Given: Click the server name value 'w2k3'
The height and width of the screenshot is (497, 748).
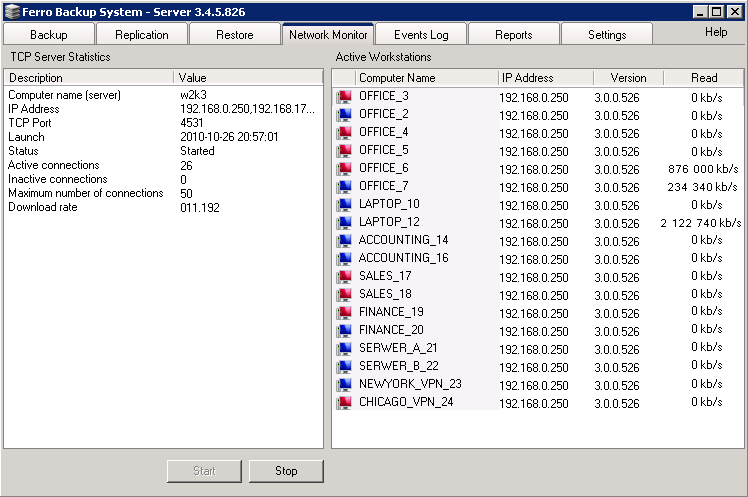Looking at the screenshot, I should pos(193,95).
